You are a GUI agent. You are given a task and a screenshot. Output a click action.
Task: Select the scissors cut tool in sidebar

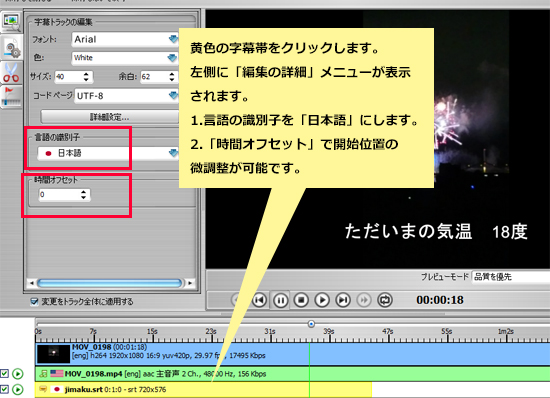click(x=11, y=73)
